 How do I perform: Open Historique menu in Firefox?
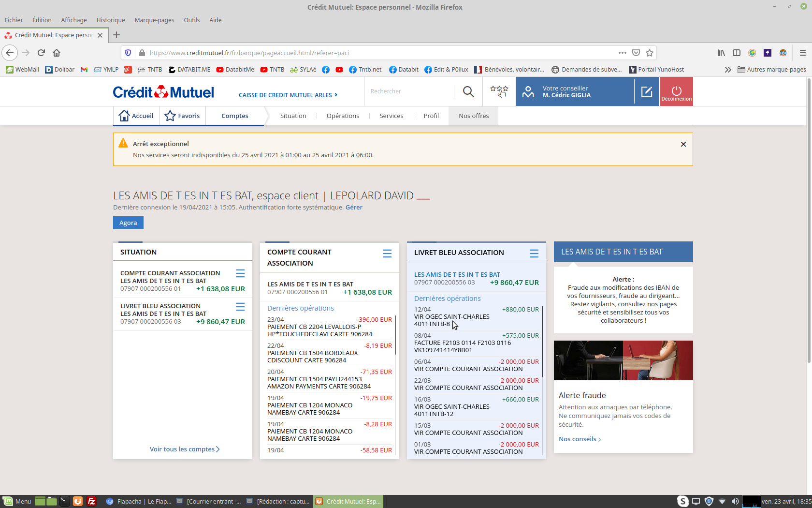(x=110, y=20)
